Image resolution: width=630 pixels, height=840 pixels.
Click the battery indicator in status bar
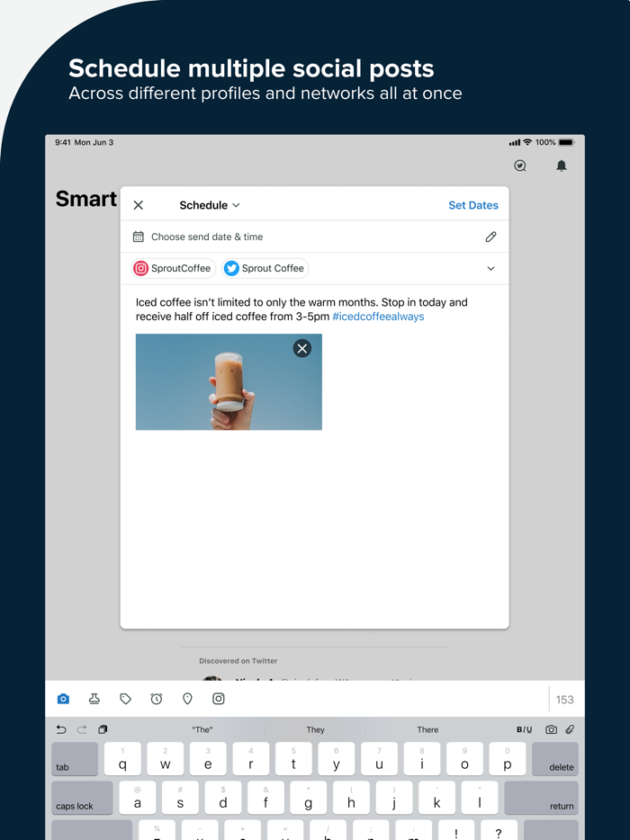click(567, 142)
